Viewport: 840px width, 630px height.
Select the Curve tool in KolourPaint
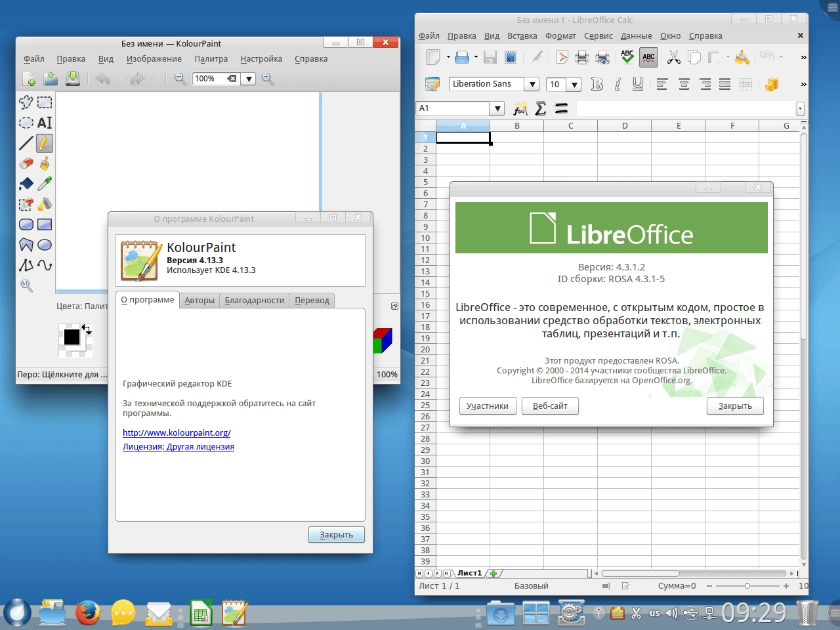tap(45, 265)
